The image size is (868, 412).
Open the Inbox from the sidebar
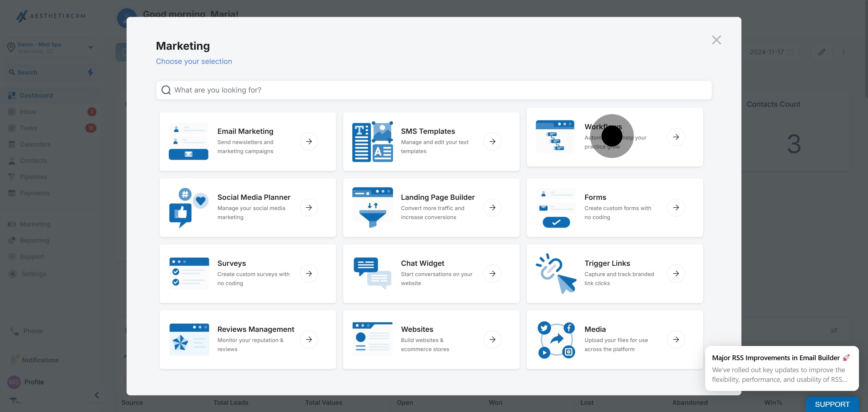(x=12, y=112)
